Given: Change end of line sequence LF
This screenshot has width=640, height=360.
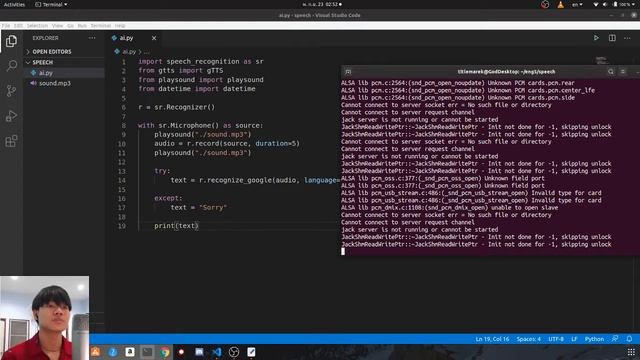Looking at the screenshot, I should (x=574, y=339).
